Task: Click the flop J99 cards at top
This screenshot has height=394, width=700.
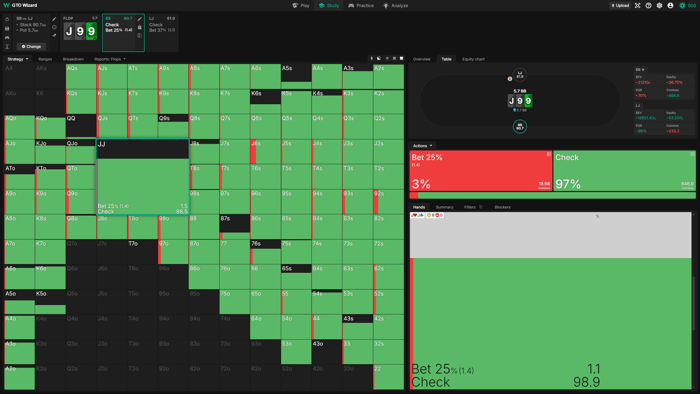Action: (x=80, y=31)
